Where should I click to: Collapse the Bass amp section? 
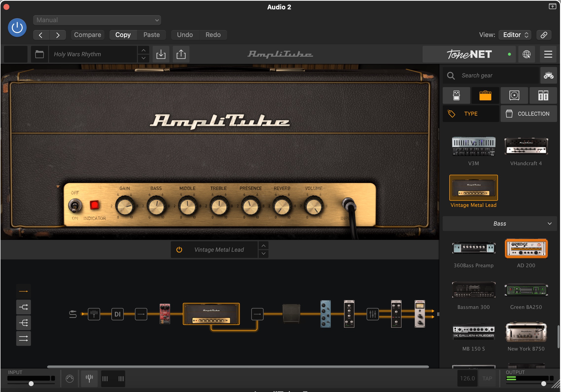point(500,224)
